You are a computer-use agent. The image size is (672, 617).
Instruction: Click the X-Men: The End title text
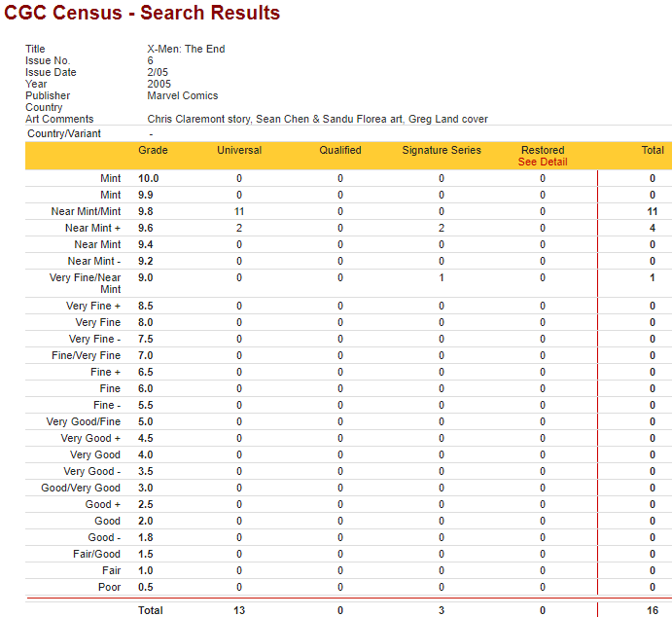pyautogui.click(x=186, y=50)
